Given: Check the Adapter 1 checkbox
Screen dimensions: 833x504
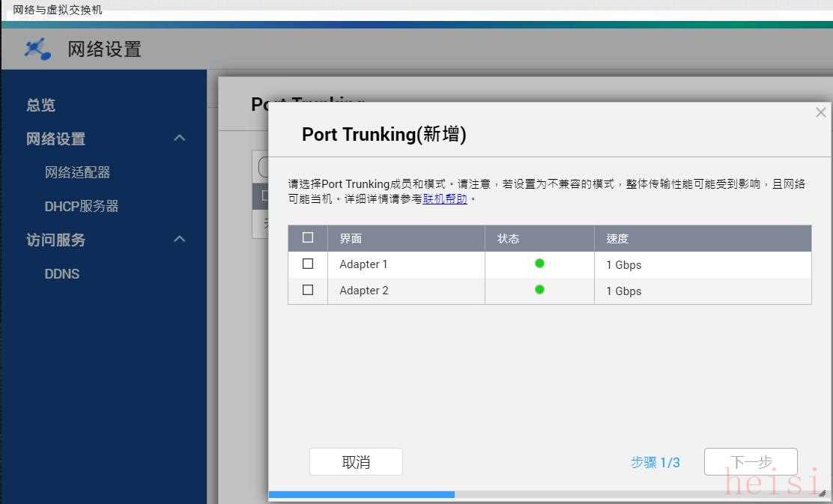Looking at the screenshot, I should (308, 264).
